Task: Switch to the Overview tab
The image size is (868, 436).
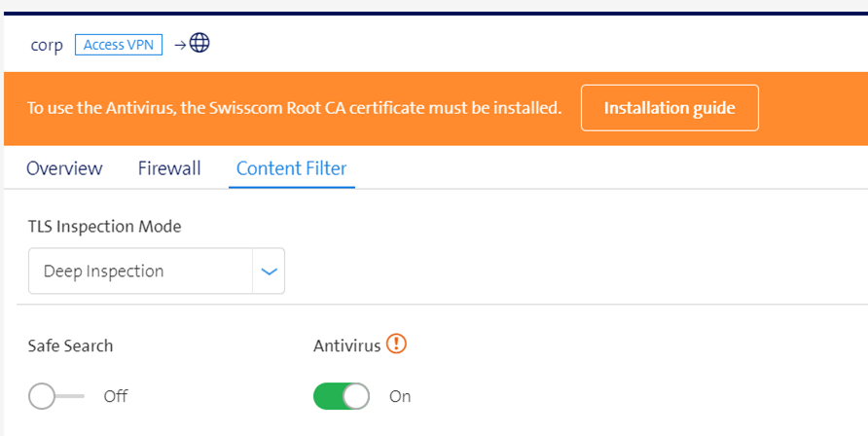Action: coord(64,168)
